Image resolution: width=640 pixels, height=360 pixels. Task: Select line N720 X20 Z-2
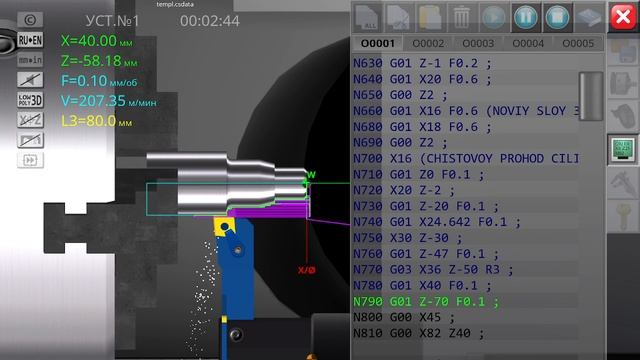click(465, 190)
